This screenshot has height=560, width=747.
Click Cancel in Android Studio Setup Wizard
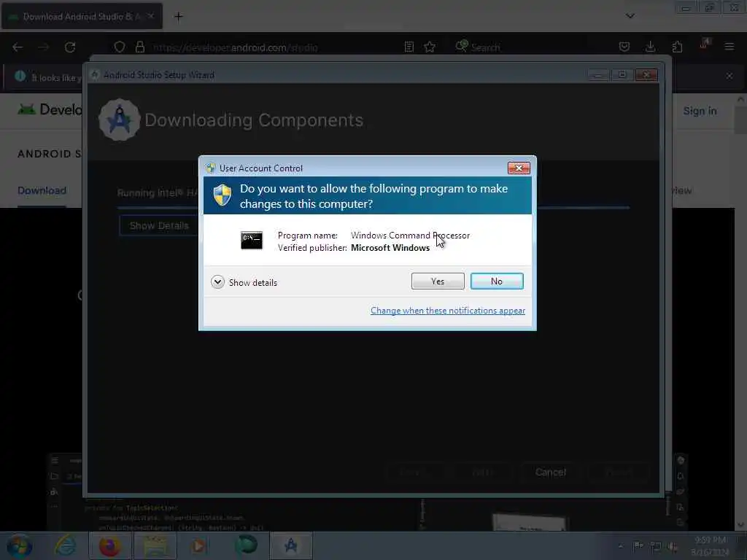tap(550, 472)
